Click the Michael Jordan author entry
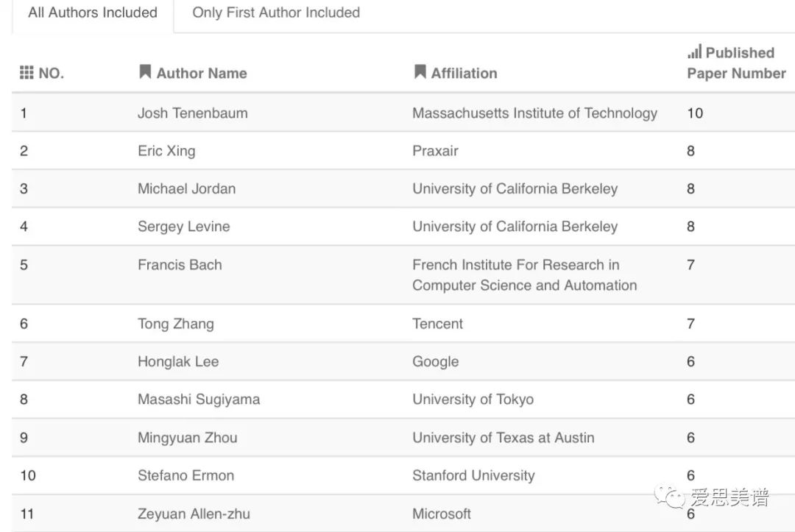795x532 pixels. pyautogui.click(x=187, y=188)
